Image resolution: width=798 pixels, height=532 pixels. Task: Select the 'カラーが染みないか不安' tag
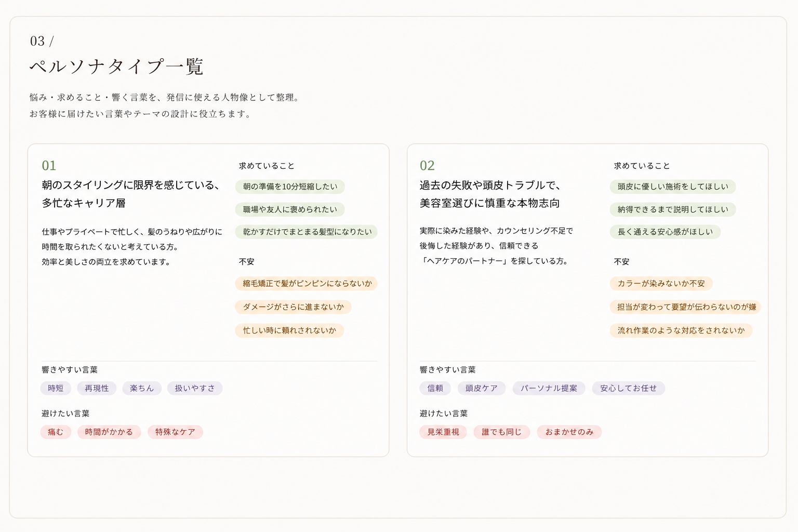click(x=661, y=283)
